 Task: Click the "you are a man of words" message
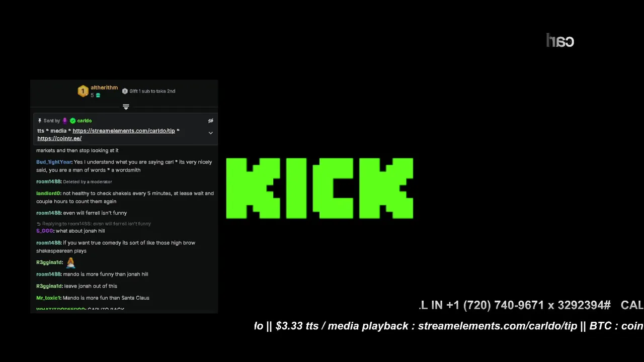pos(124,166)
